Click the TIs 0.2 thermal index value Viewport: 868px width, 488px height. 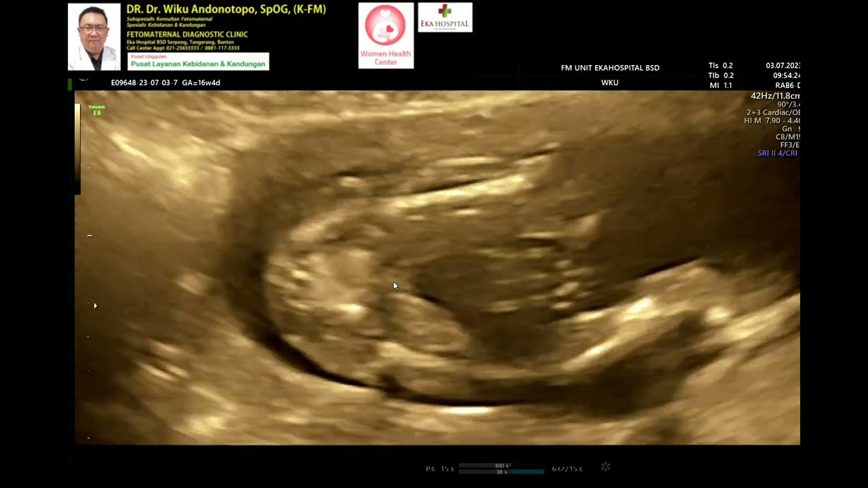[721, 66]
